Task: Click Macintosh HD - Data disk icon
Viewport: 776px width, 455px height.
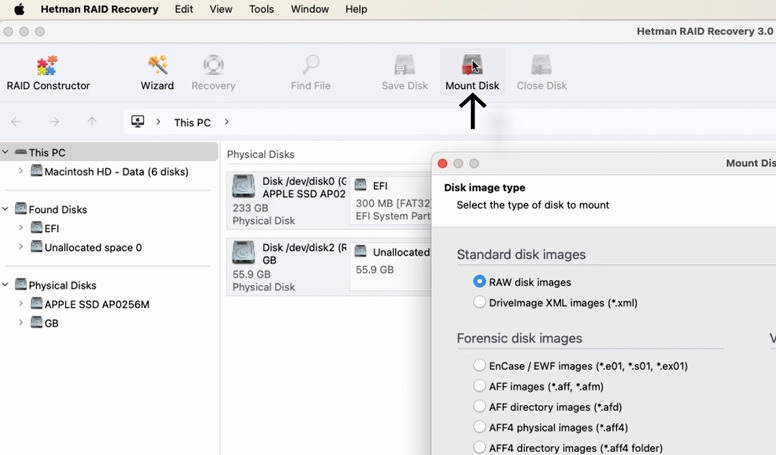Action: pos(37,171)
